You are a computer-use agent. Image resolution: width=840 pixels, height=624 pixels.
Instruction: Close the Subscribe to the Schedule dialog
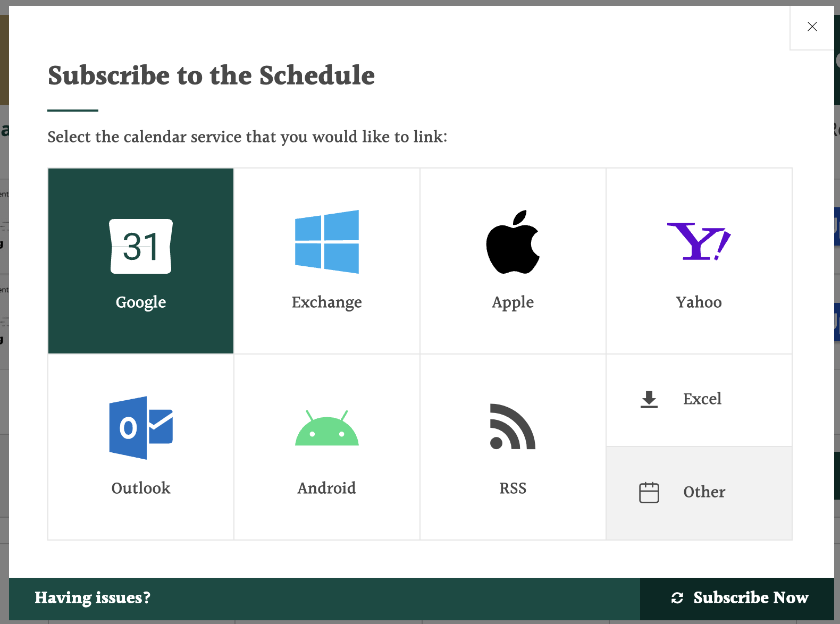point(812,27)
